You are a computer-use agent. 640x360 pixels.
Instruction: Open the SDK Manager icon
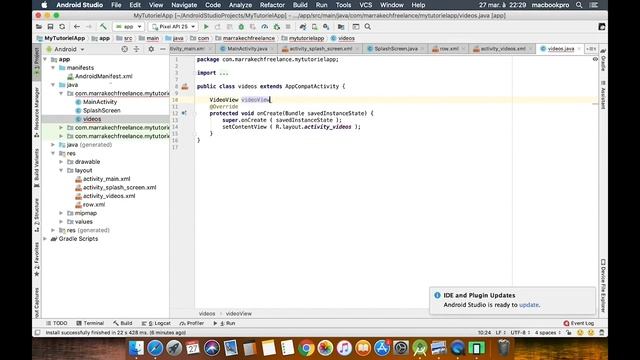(x=326, y=27)
